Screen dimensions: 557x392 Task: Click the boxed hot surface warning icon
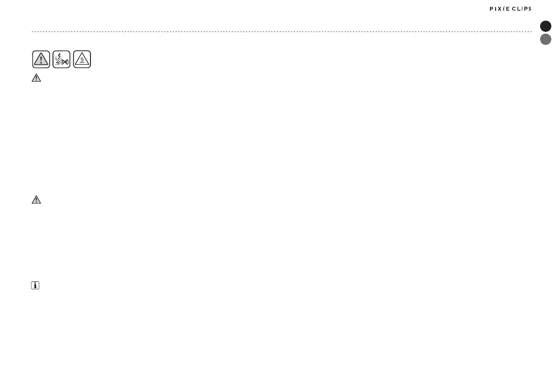pos(82,59)
